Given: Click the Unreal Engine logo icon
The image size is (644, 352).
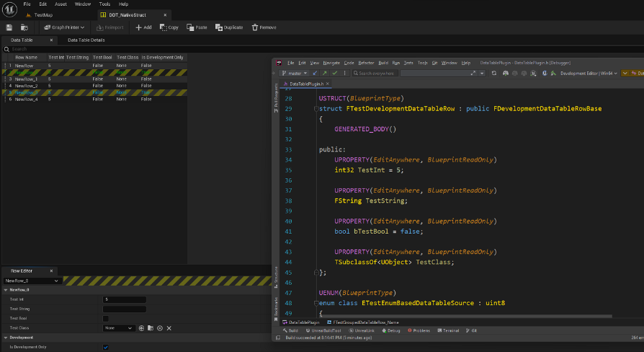Looking at the screenshot, I should pos(9,9).
